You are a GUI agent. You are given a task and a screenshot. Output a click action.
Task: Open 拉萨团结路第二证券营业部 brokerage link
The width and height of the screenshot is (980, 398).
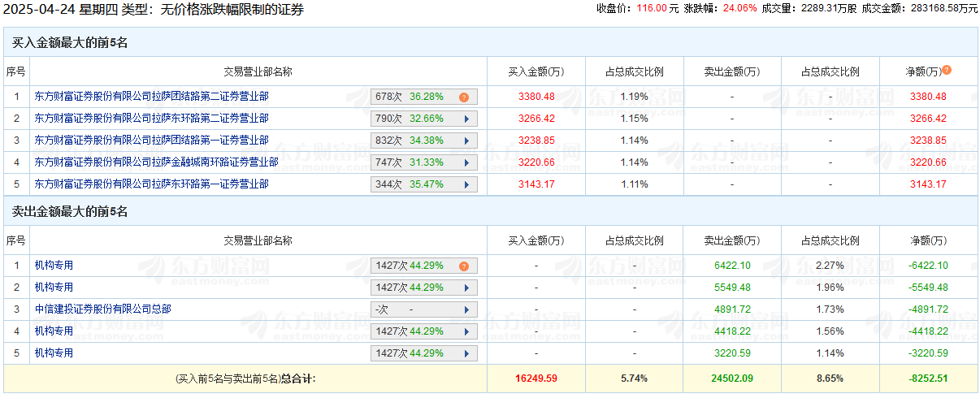point(151,97)
